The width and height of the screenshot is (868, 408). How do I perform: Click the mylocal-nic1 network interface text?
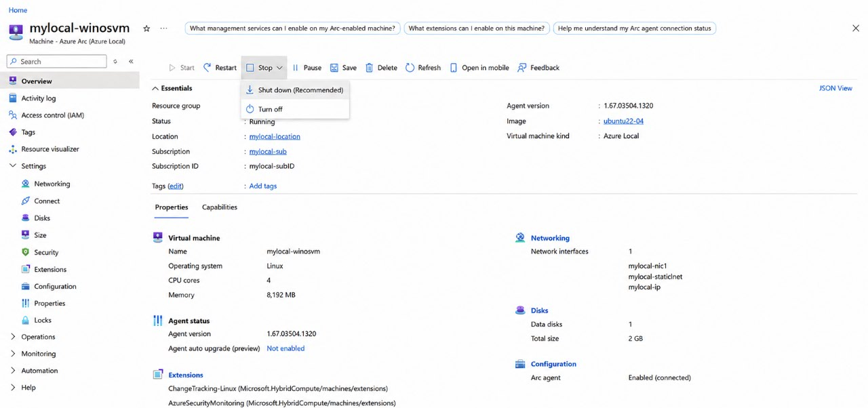coord(648,266)
